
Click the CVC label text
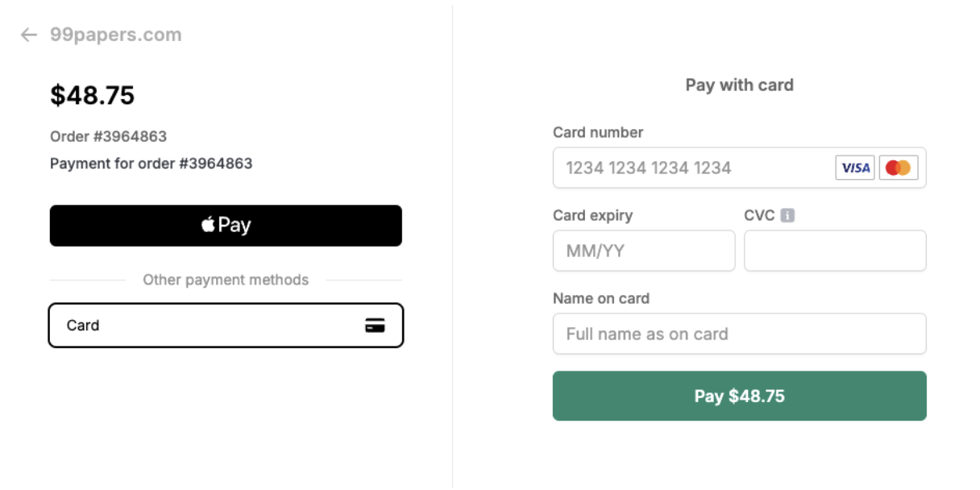[x=759, y=215]
